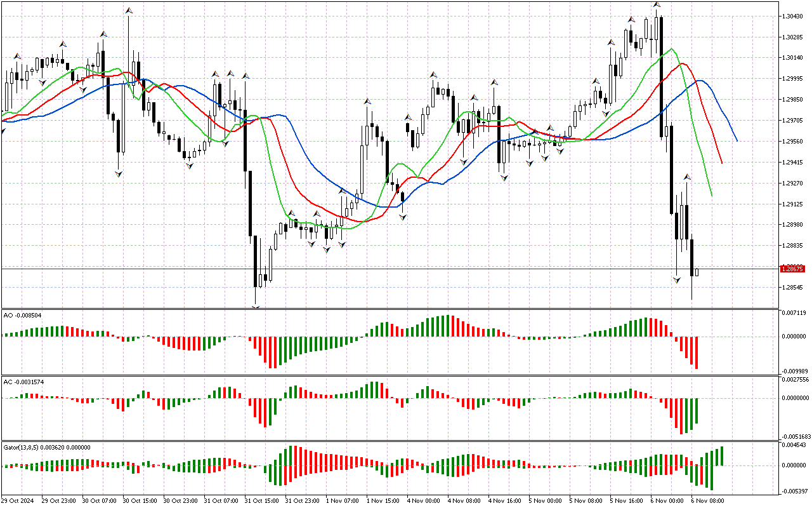This screenshot has height=508, width=812.
Task: Click the 1.28835 price scale label
Action: (x=793, y=246)
